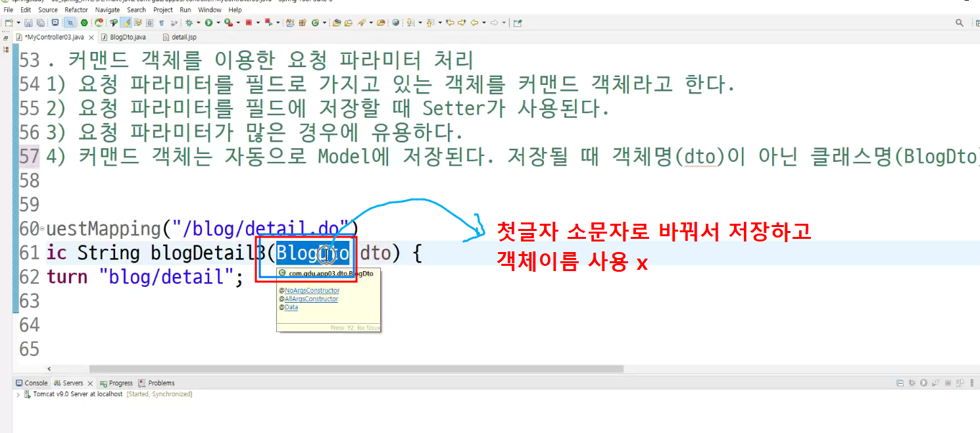Click the AllArgsConstructor link in tooltip

(311, 299)
